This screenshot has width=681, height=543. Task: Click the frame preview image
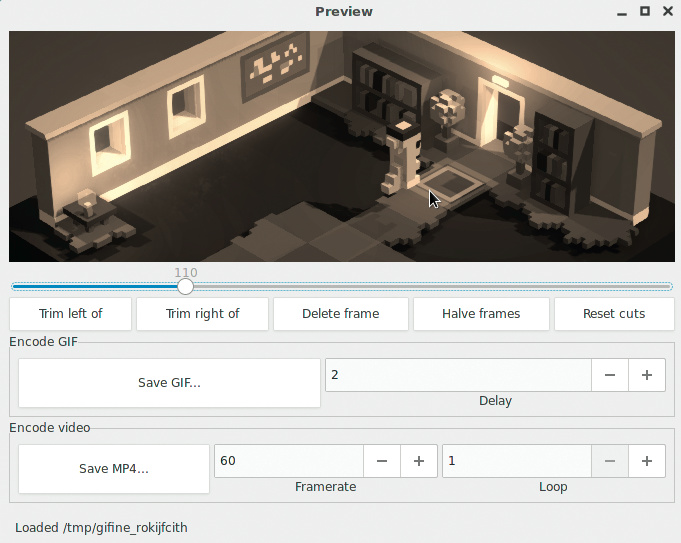point(340,146)
